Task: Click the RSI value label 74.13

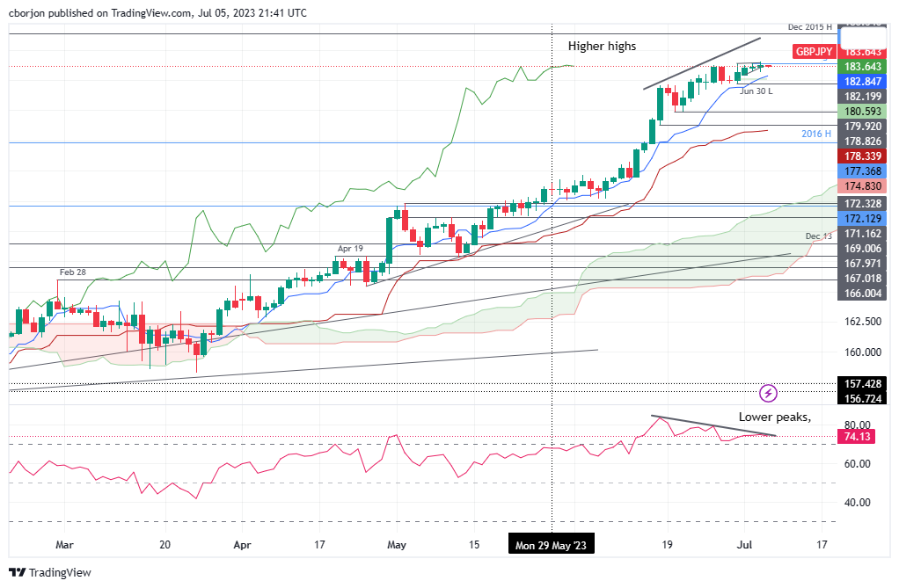Action: point(857,437)
